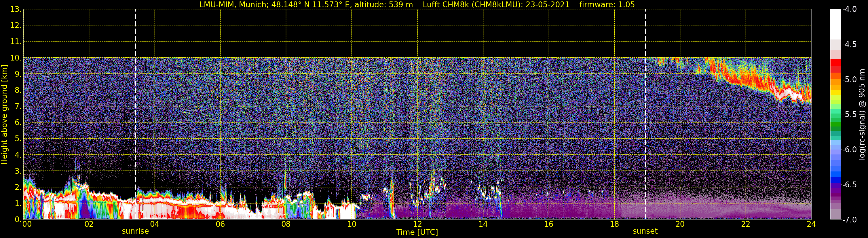The image size is (868, 238).
Task: Click the sunrise label below the time axis
Action: [x=135, y=231]
